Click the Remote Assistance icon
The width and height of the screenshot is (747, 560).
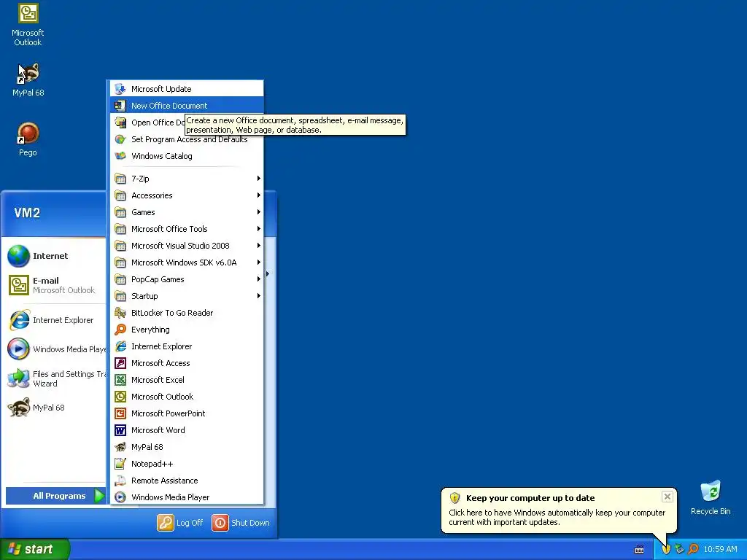120,481
